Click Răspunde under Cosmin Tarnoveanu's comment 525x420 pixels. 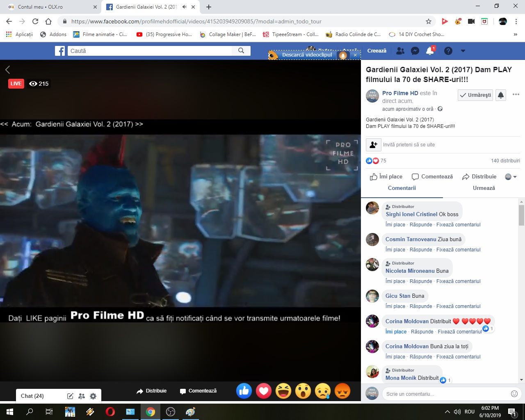421,250
